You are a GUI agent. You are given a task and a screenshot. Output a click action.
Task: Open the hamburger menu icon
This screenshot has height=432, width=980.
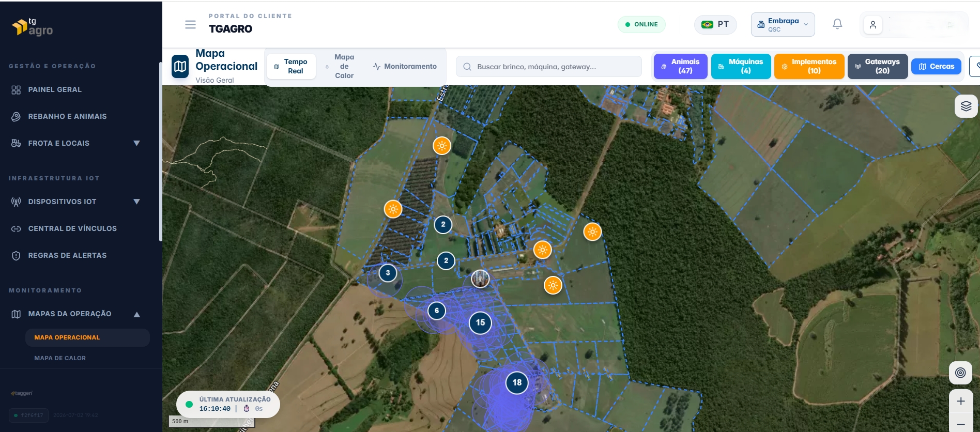(190, 24)
